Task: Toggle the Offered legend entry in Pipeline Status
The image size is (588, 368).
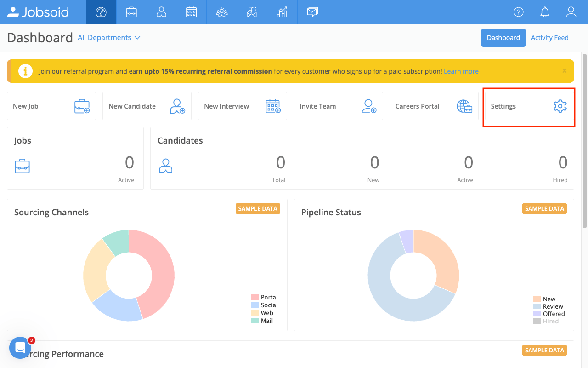Action: [x=549, y=314]
